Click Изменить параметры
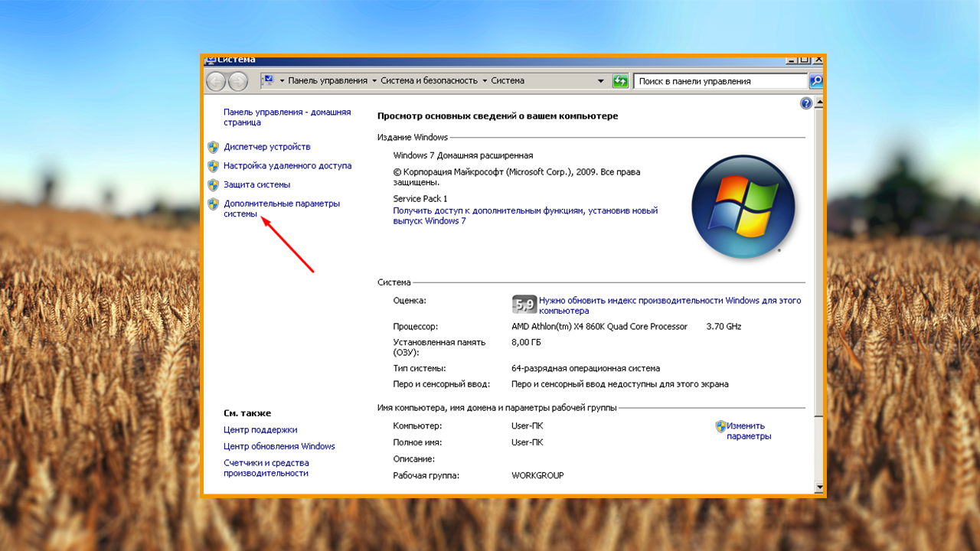980x551 pixels. coord(749,431)
